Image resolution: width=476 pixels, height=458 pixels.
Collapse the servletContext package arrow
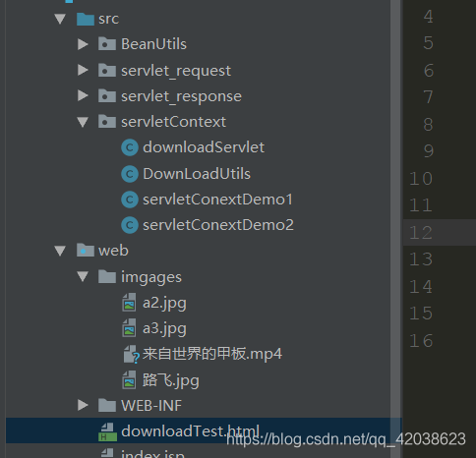pyautogui.click(x=83, y=122)
